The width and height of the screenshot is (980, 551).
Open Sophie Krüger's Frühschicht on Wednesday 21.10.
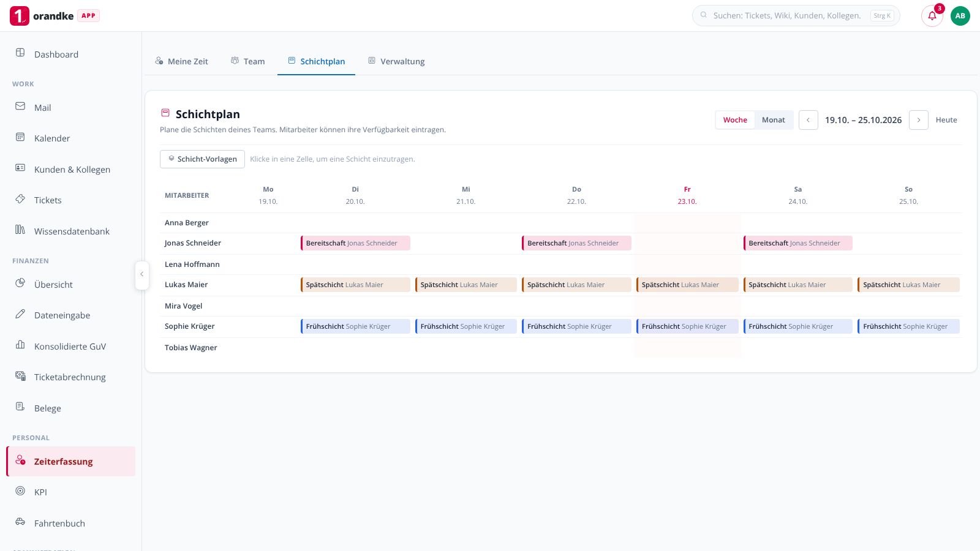click(466, 326)
